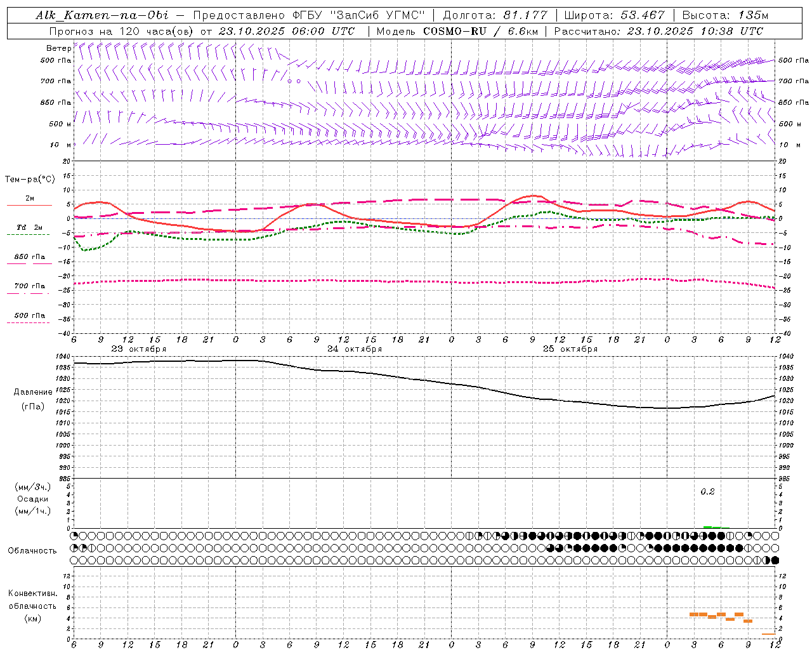The width and height of the screenshot is (812, 650).
Task: Click the Конвективн. convective cloud label
Action: coord(32,594)
